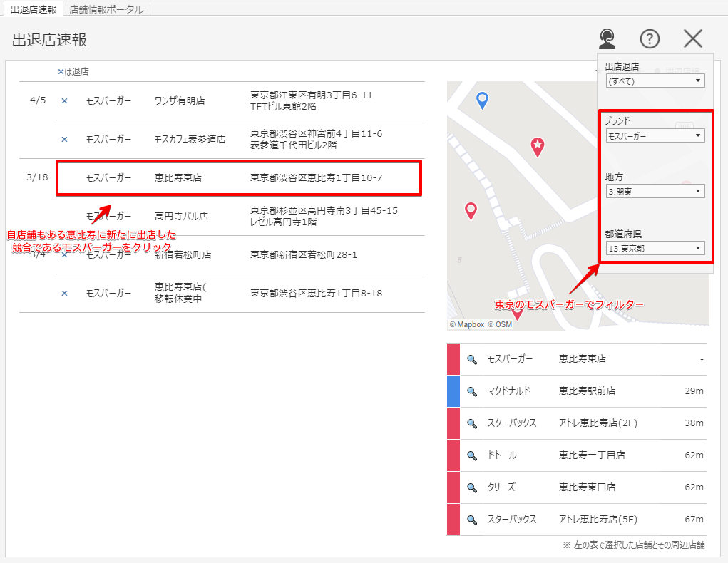Click the 67m distance value
728x563 pixels.
click(x=694, y=519)
